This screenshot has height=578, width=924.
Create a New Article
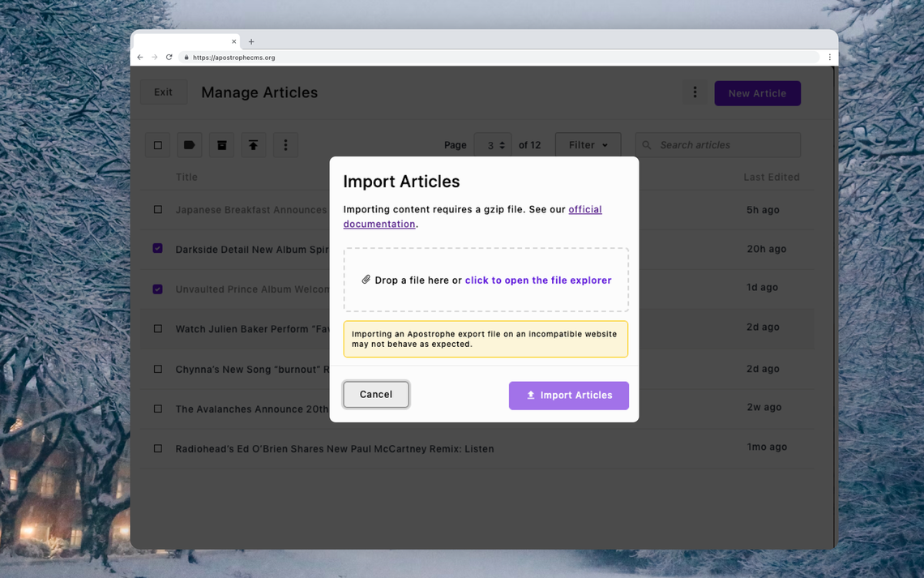click(x=757, y=93)
